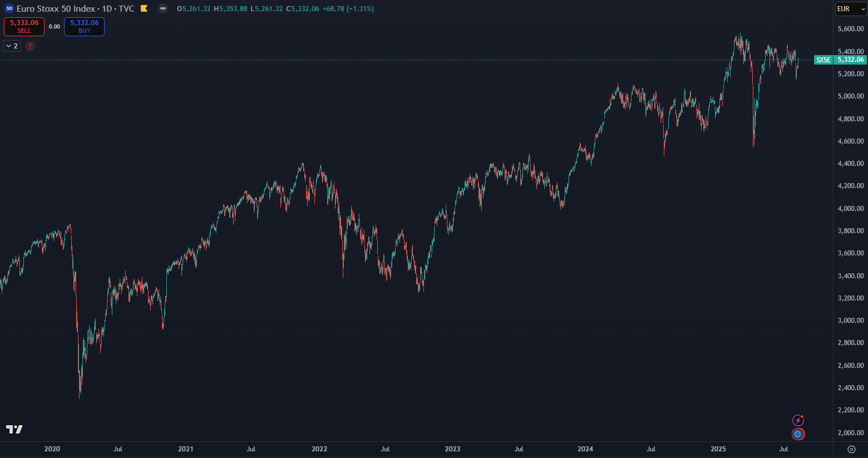Click the 2025 label on time axis
The image size is (868, 458).
718,449
